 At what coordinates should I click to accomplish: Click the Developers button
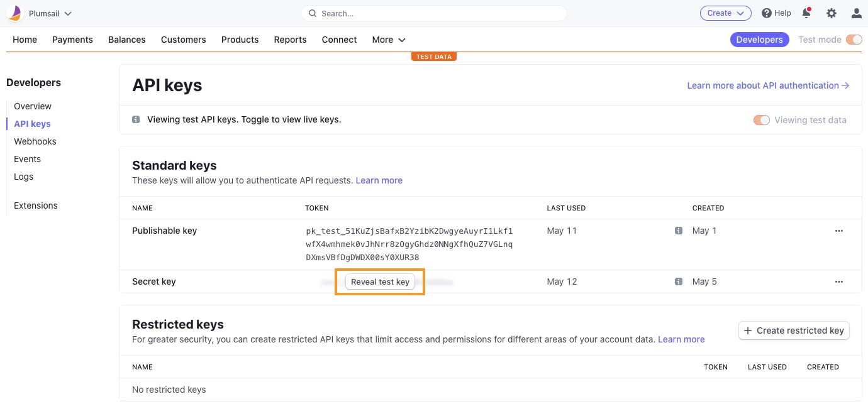(759, 40)
